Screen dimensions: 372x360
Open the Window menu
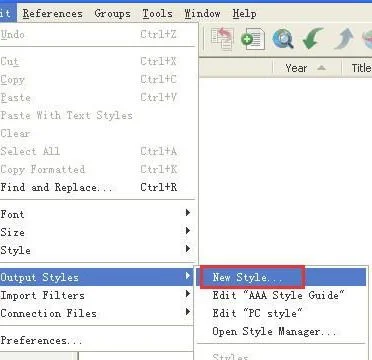coord(202,14)
